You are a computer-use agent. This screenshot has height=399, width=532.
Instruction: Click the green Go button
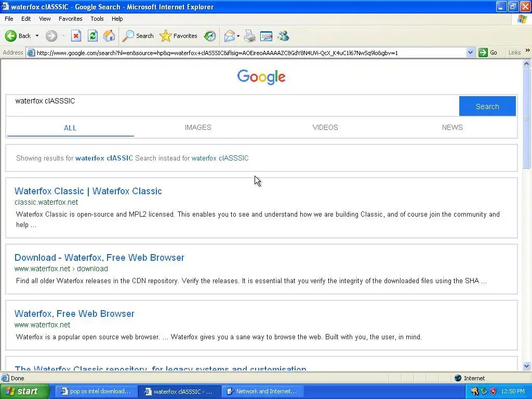488,52
